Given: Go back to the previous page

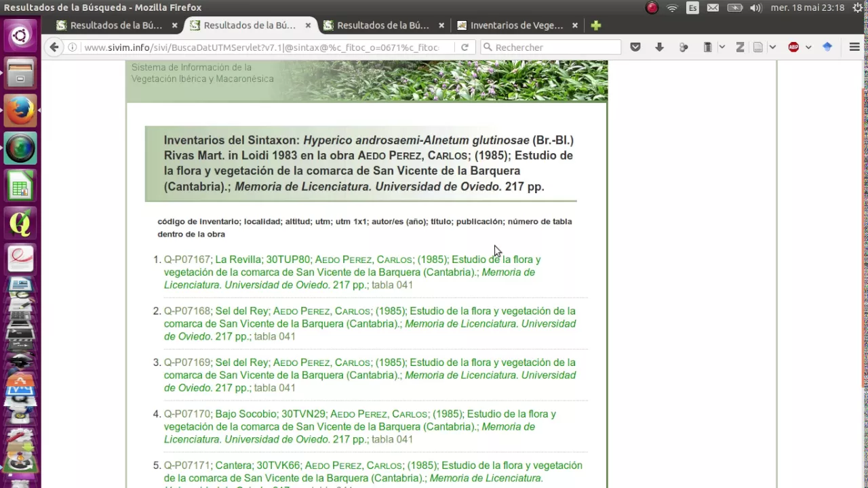Looking at the screenshot, I should tap(54, 47).
